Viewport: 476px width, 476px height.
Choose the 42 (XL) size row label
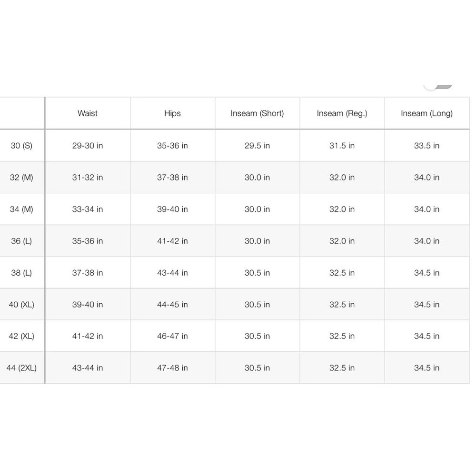point(21,336)
